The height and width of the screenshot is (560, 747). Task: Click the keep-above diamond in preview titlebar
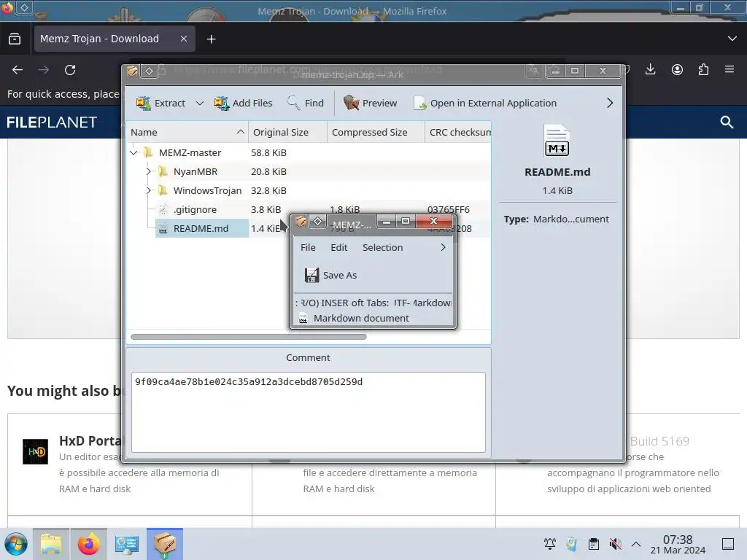(x=318, y=221)
